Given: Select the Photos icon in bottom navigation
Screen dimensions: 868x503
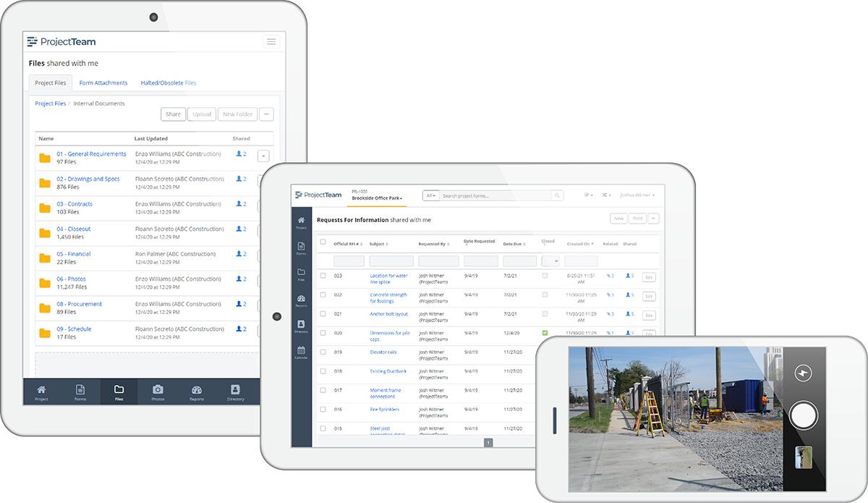Looking at the screenshot, I should coord(158,391).
